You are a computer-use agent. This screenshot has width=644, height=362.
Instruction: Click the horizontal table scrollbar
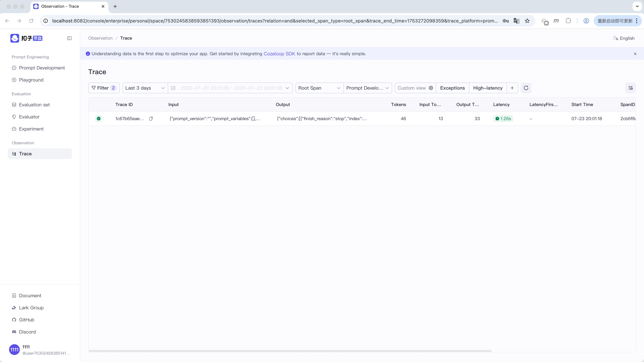290,351
